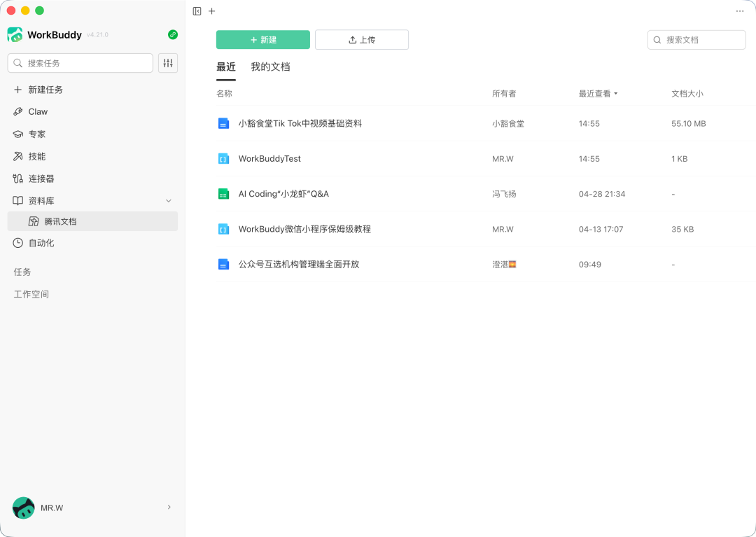Open a new tab with the plus icon
756x537 pixels.
pyautogui.click(x=211, y=11)
